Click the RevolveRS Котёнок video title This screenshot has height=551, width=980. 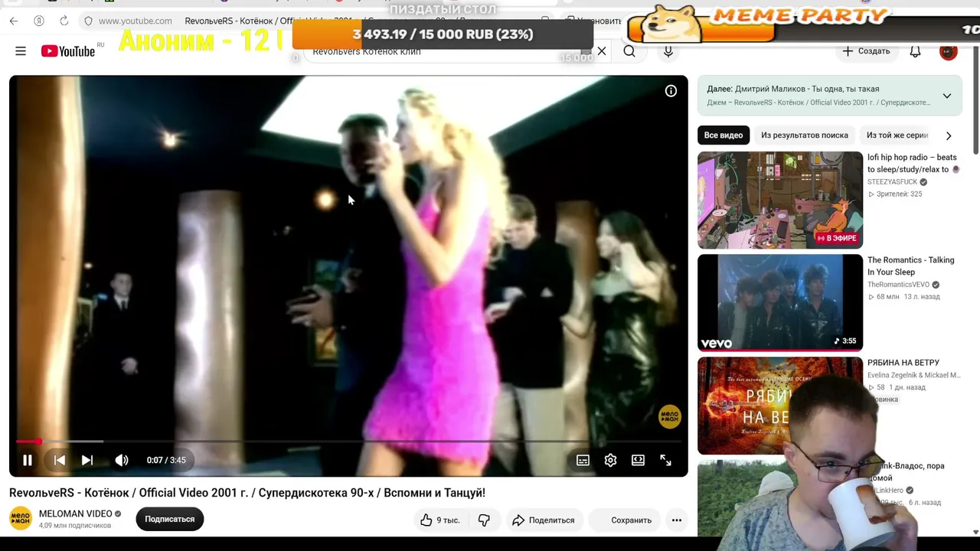(247, 493)
